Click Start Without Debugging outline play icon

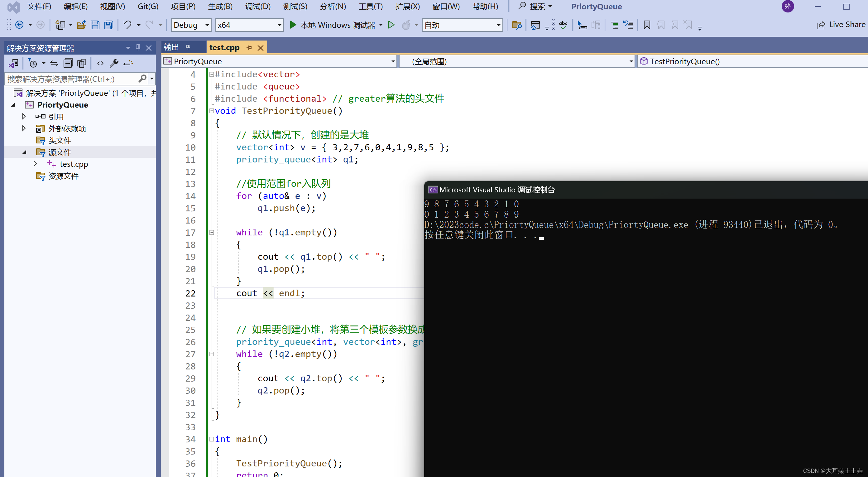click(391, 25)
